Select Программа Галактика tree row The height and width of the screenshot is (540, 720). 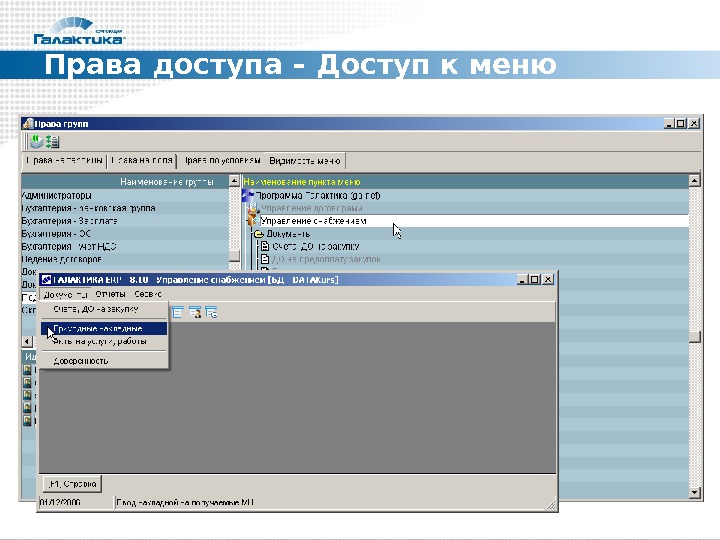pyautogui.click(x=465, y=195)
